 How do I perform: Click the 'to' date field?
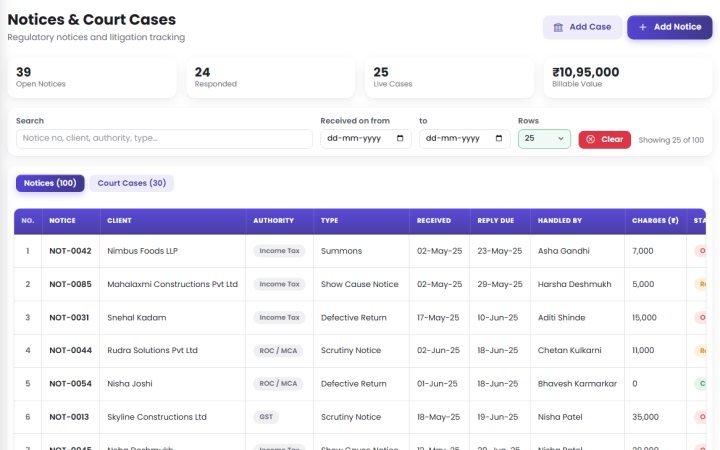[x=464, y=139]
